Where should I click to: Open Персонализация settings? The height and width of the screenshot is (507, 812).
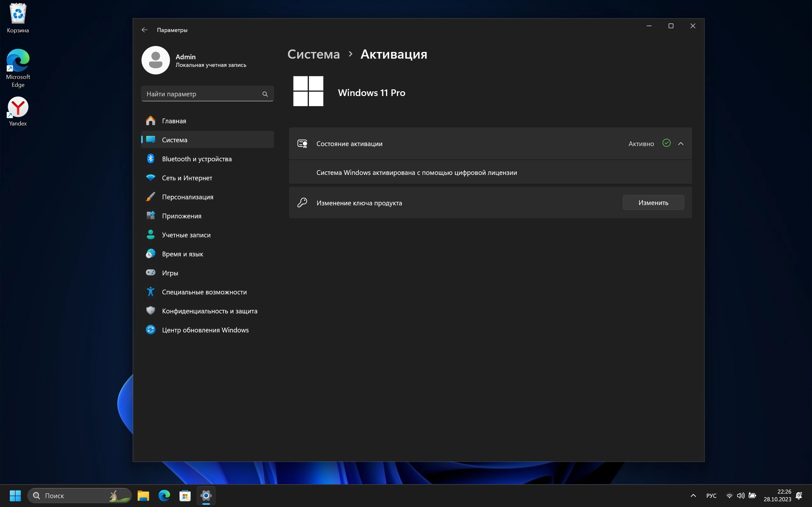[x=187, y=197]
